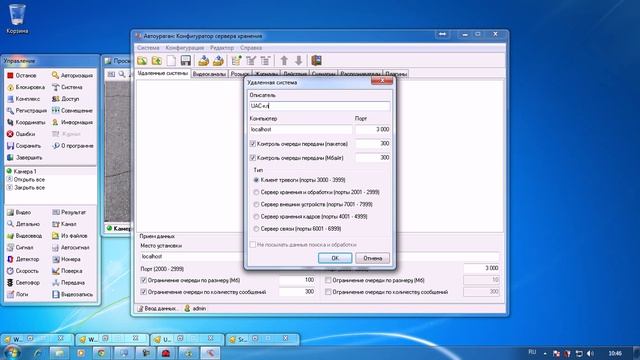The height and width of the screenshot is (360, 640).
Task: Click the book icon in configurator toolbar
Action: (316, 60)
